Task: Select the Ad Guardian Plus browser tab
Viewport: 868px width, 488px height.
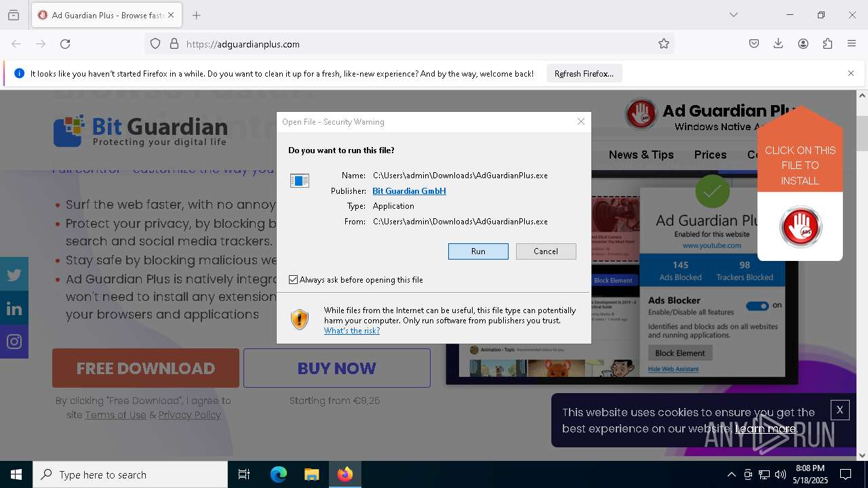Action: [x=106, y=15]
